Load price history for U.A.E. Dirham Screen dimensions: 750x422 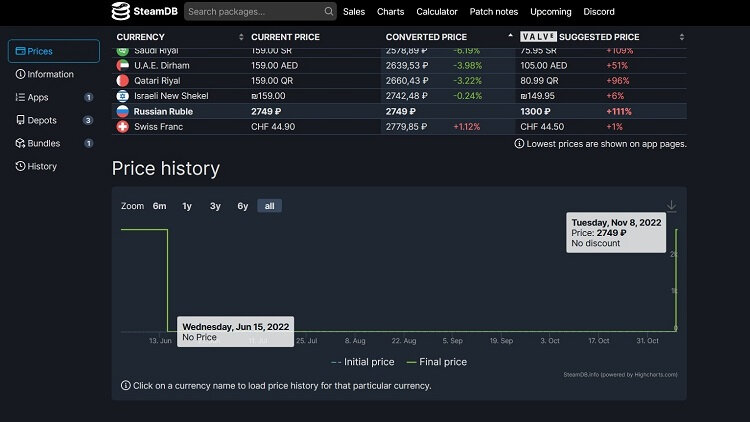pos(162,66)
